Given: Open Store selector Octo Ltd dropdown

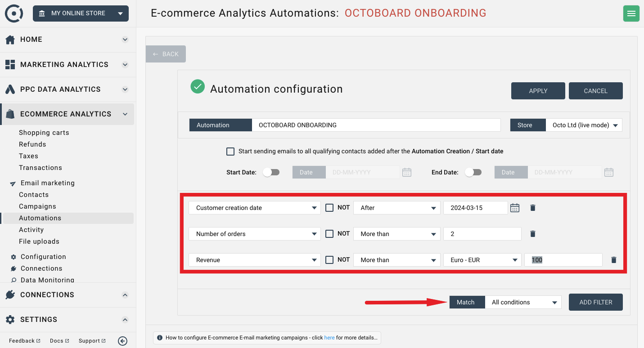Looking at the screenshot, I should 584,125.
